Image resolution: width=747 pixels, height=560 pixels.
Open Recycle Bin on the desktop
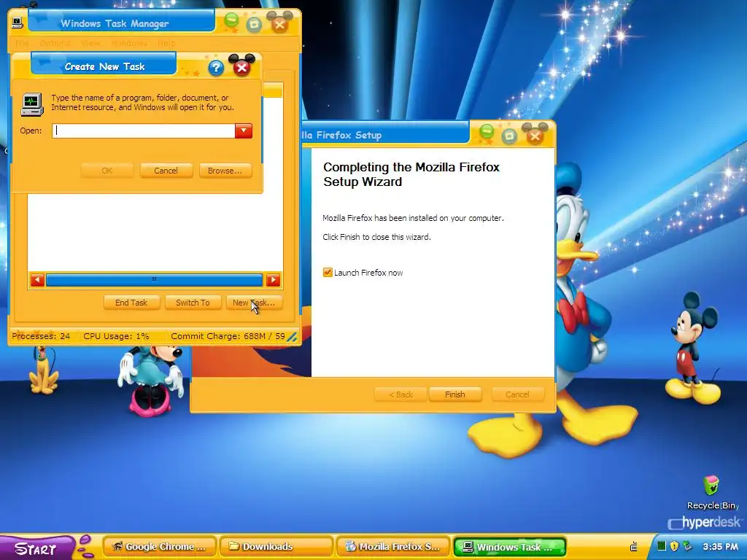(x=711, y=492)
